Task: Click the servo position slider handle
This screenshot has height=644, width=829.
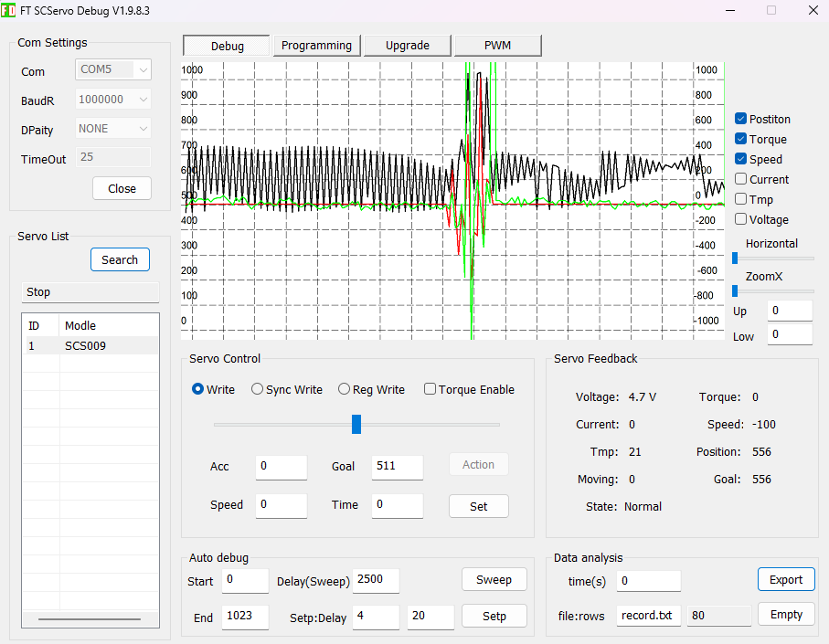Action: 356,424
